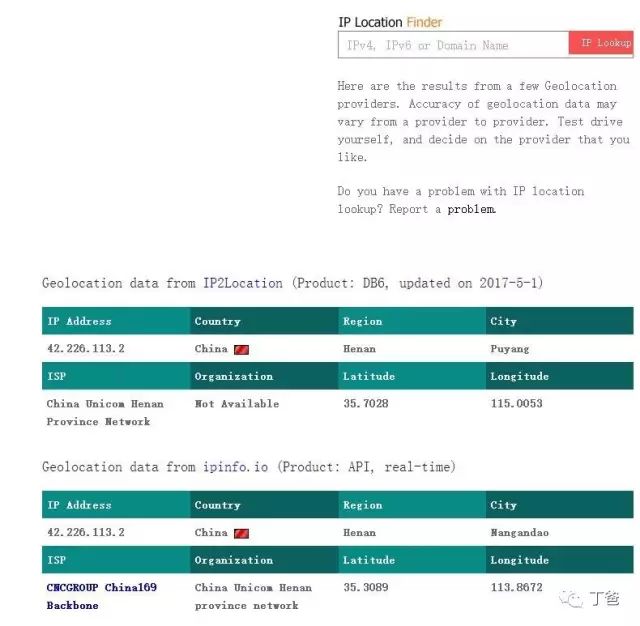Screen dimensions: 640x626
Task: Select IP 42.226.113.2 in ipinfo.io table
Action: (86, 532)
